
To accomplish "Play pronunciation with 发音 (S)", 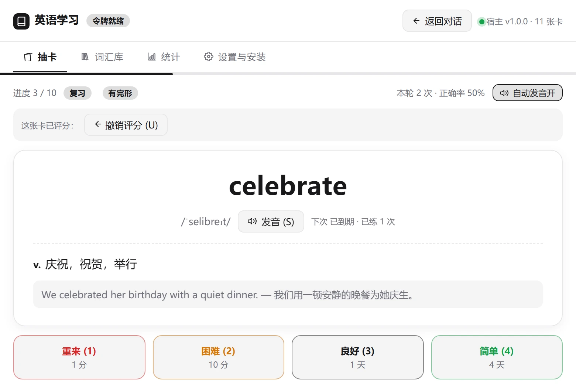I will (271, 221).
